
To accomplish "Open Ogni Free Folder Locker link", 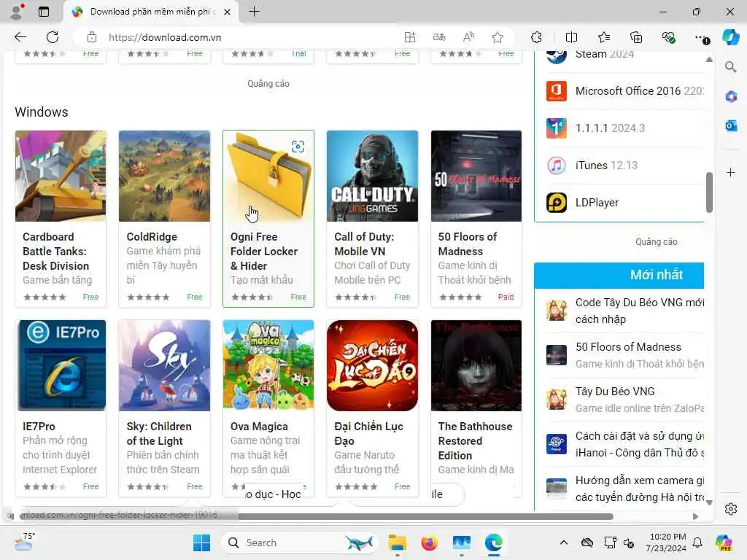I will [264, 251].
